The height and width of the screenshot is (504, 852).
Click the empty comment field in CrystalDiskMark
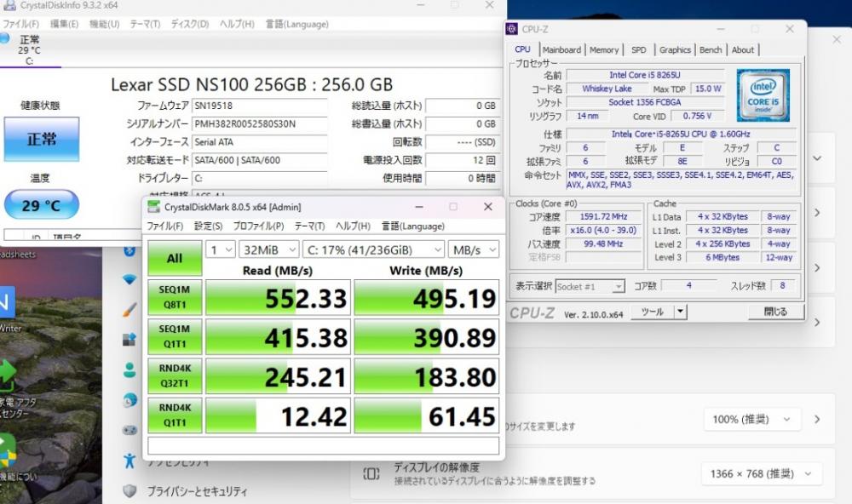[323, 446]
